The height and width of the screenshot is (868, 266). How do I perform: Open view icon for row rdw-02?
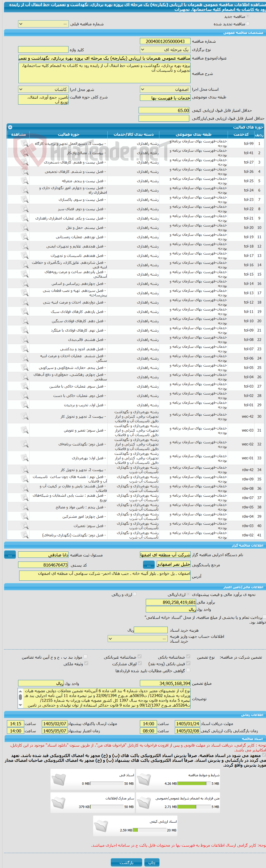tap(24, 535)
